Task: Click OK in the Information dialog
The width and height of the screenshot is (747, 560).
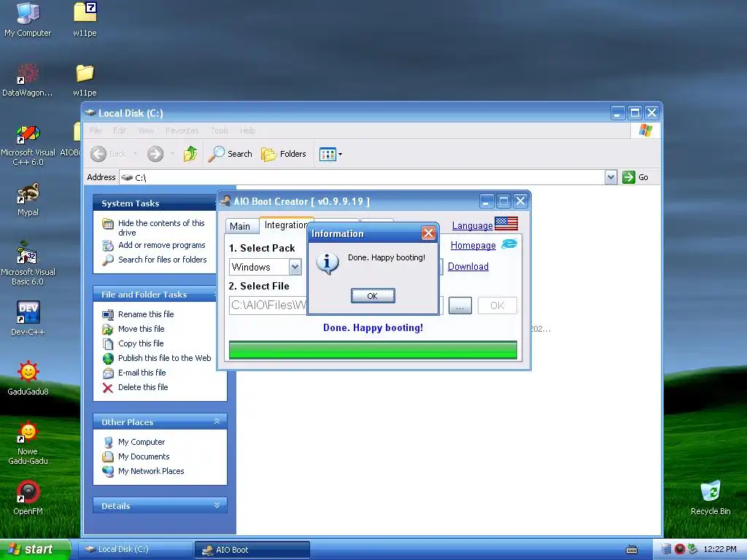Action: click(x=373, y=296)
